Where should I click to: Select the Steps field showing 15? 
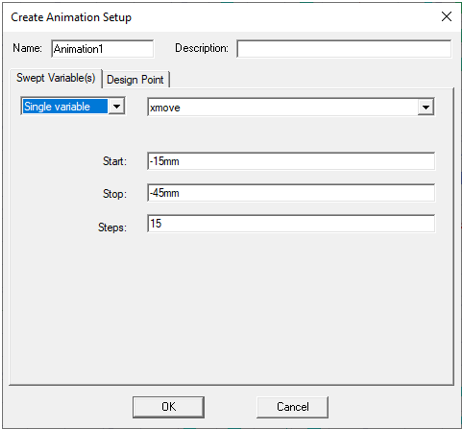click(x=292, y=224)
